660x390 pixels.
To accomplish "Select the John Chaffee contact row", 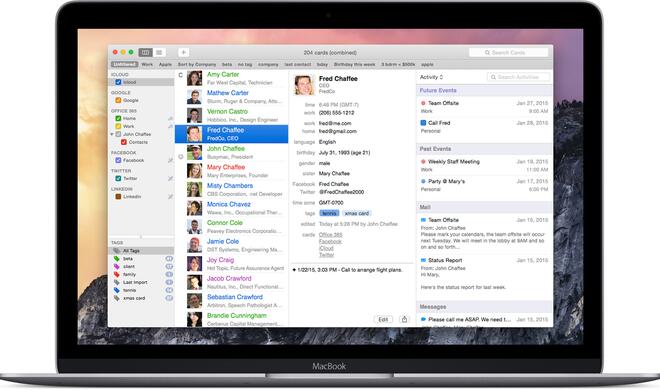I will pos(232,152).
